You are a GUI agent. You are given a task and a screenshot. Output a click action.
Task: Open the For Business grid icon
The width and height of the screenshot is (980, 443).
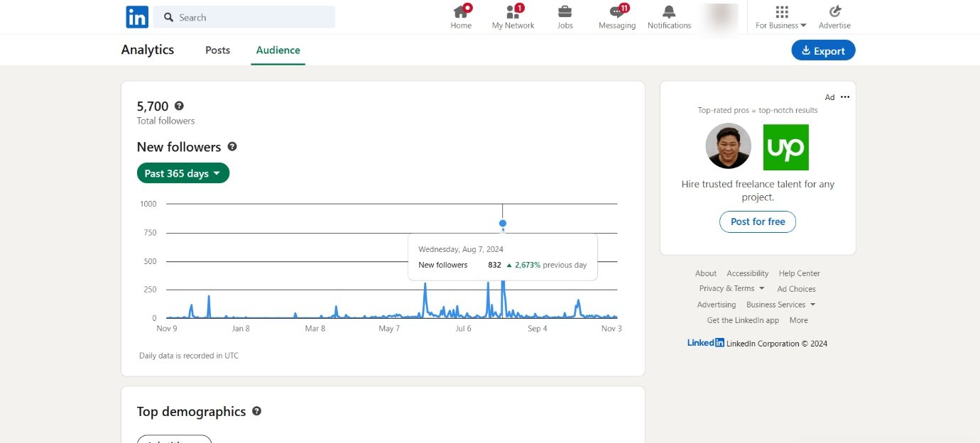tap(781, 11)
